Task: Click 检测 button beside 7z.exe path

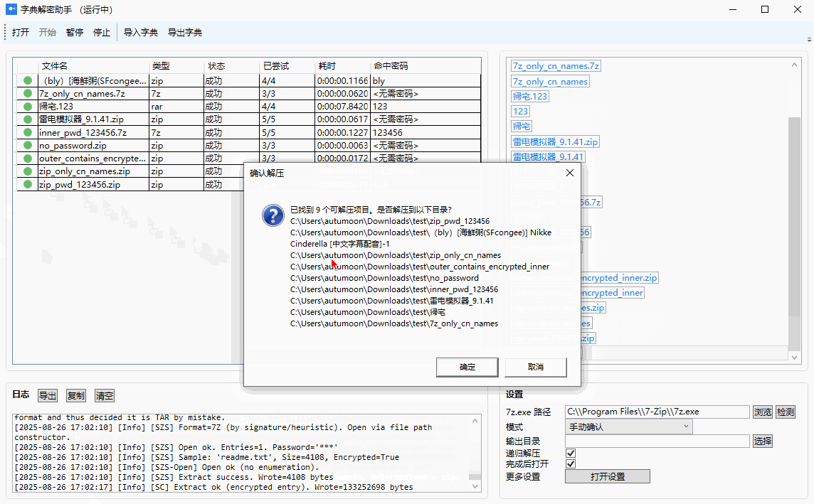Action: point(786,412)
